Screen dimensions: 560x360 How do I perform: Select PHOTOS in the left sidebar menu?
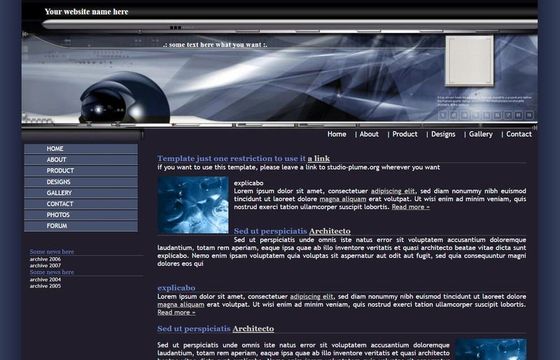(x=81, y=215)
